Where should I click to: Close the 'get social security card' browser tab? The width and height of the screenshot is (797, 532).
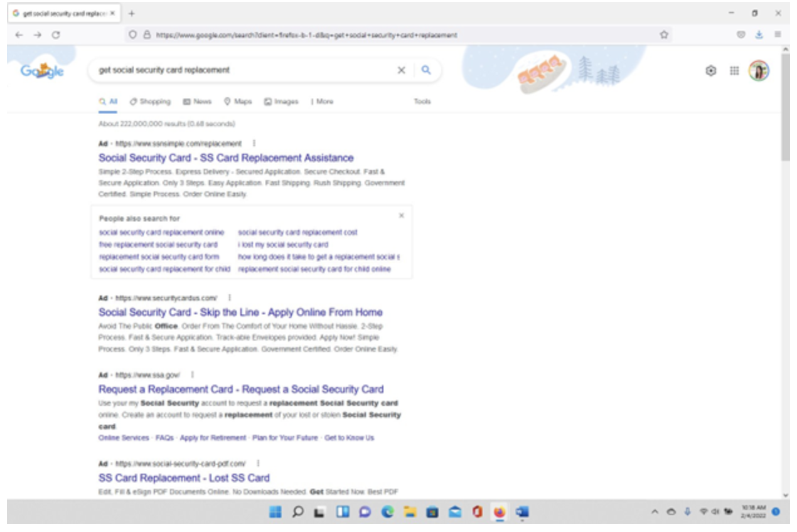pyautogui.click(x=112, y=13)
